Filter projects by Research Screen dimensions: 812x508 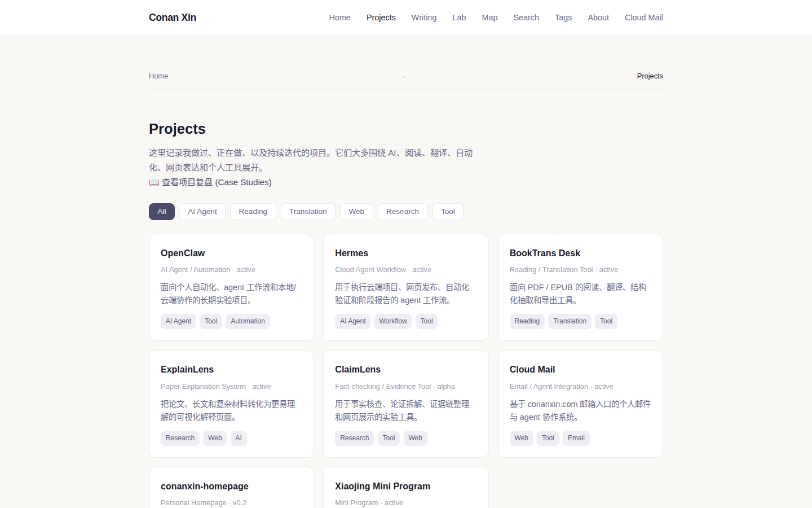pos(403,212)
